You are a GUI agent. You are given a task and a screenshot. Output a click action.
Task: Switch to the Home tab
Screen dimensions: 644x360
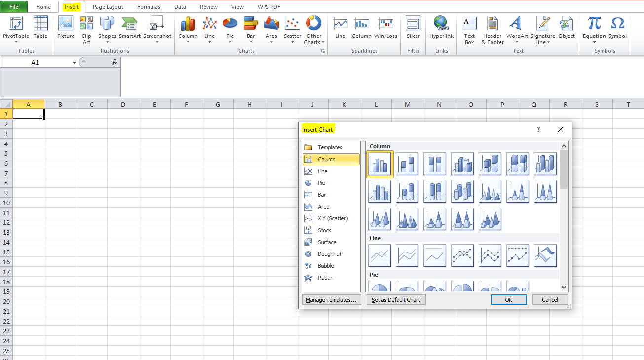pyautogui.click(x=43, y=7)
